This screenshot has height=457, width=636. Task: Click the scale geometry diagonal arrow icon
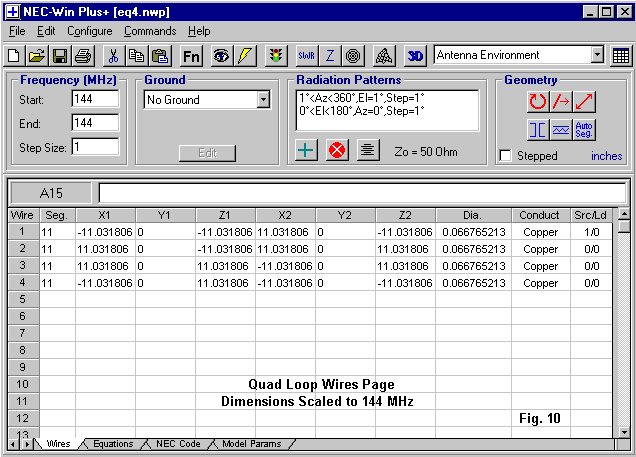point(585,101)
